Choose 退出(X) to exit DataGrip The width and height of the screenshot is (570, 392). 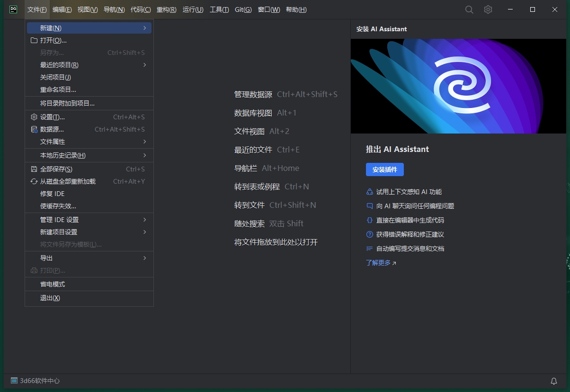[89, 298]
